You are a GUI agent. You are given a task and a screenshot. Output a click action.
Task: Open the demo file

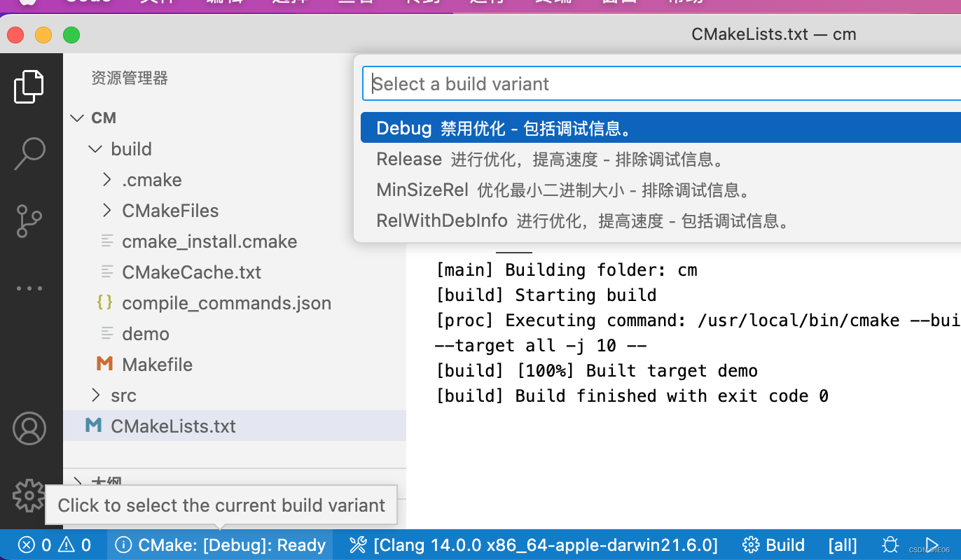coord(146,333)
